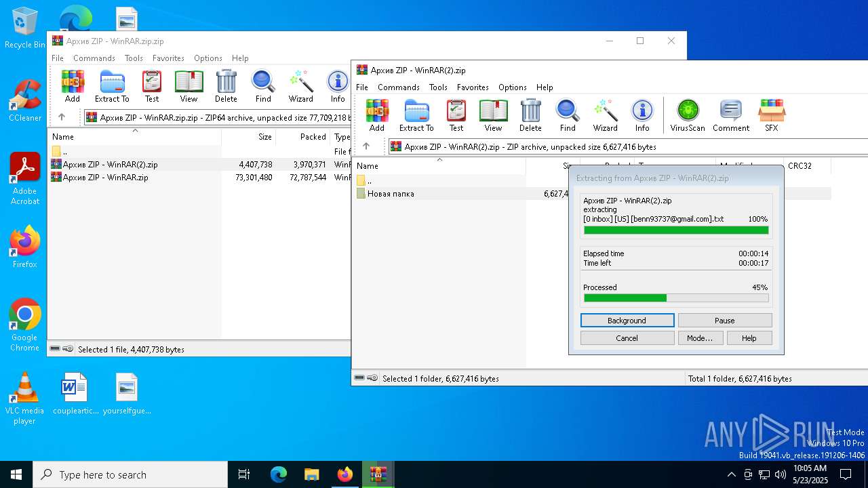The height and width of the screenshot is (488, 868).
Task: Click the Windows Start button
Action: click(16, 474)
